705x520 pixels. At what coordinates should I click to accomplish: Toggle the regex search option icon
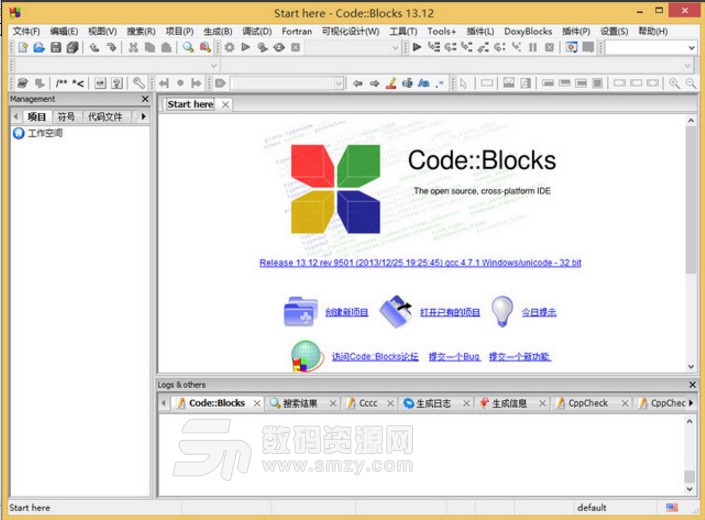(439, 83)
